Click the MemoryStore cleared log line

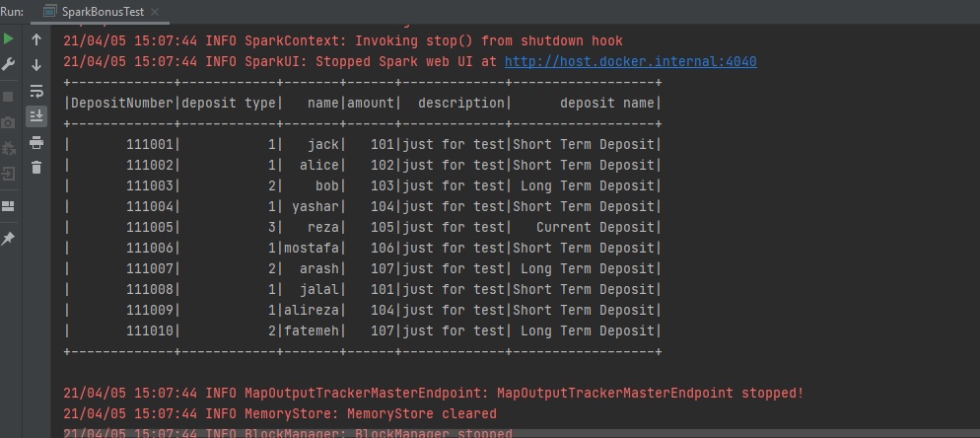[279, 413]
